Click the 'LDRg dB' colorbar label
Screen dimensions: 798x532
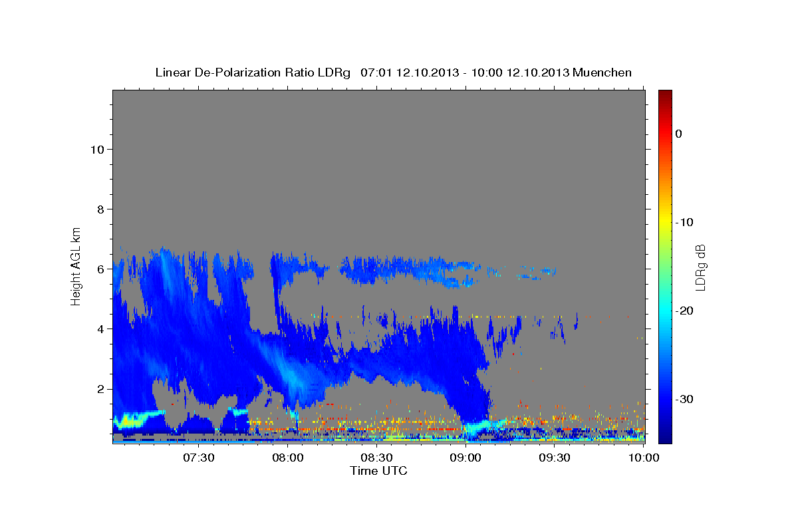tap(700, 268)
